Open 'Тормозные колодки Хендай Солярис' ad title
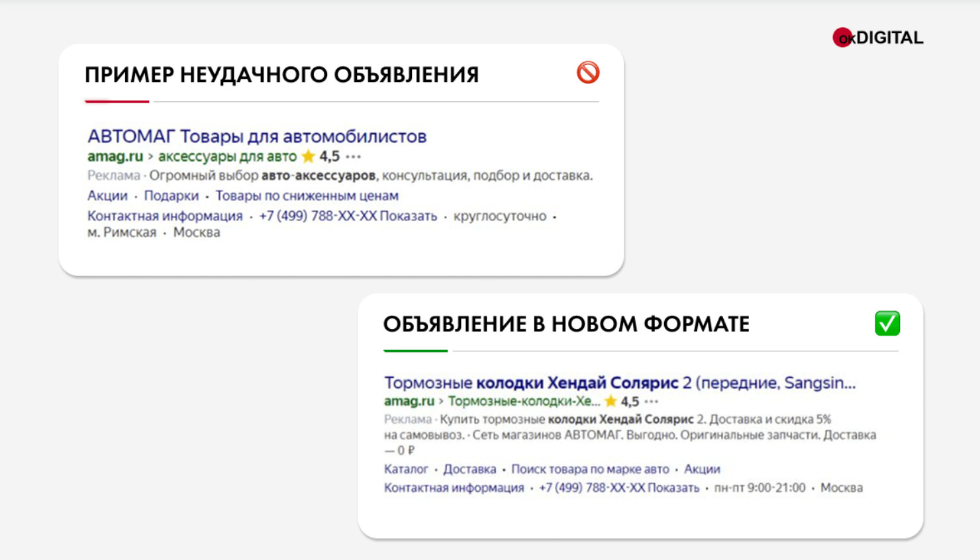Screen dimensions: 980x560 619,383
